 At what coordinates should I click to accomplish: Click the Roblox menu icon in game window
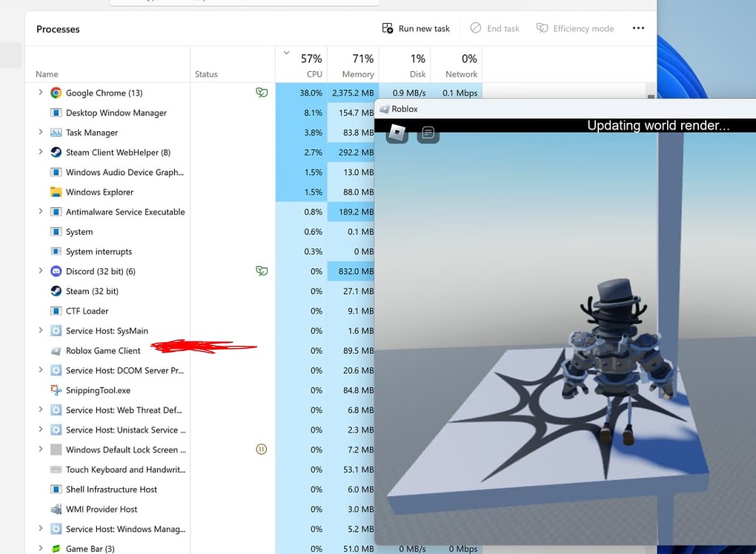coord(395,134)
